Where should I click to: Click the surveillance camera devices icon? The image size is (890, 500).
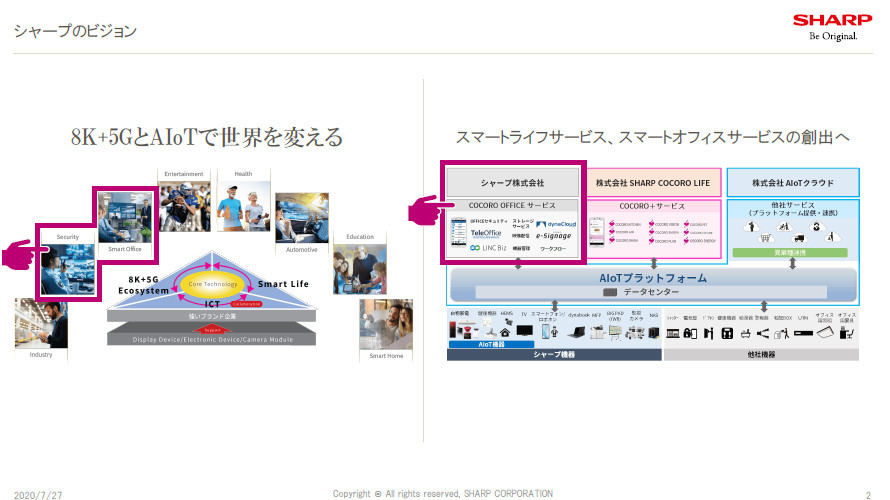634,333
